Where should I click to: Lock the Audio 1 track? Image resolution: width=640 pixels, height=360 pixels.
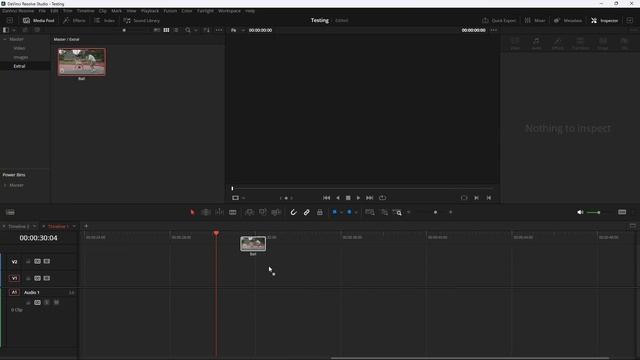[28, 302]
